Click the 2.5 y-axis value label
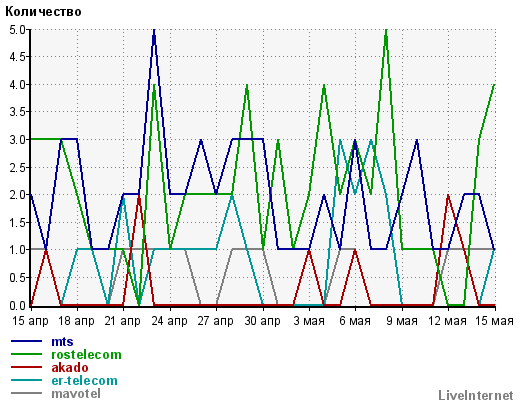 click(x=17, y=168)
